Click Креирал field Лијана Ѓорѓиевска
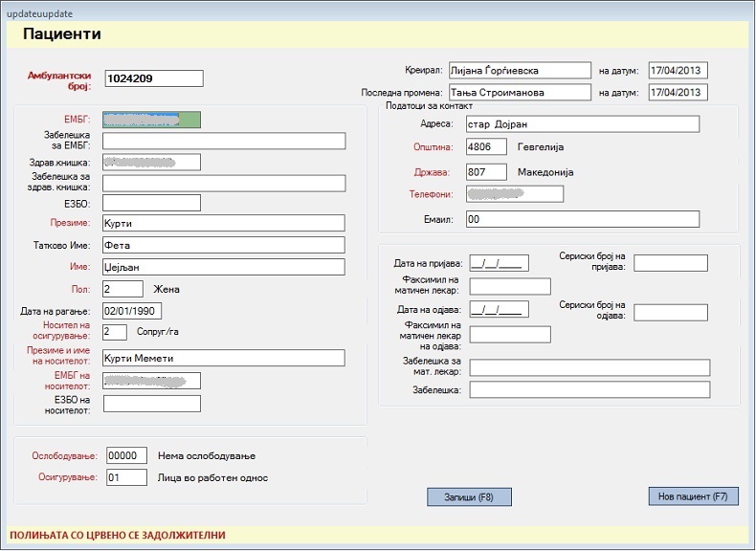 click(520, 71)
